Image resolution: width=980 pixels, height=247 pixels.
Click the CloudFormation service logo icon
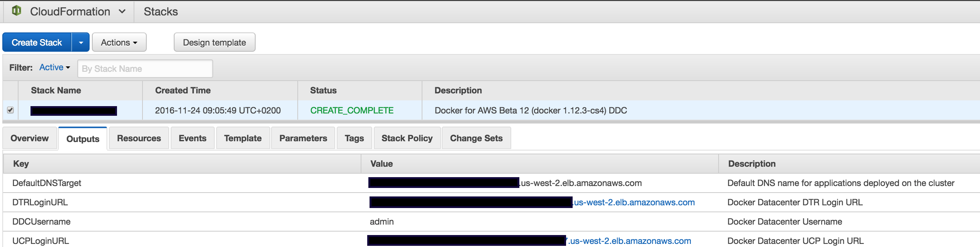[16, 11]
